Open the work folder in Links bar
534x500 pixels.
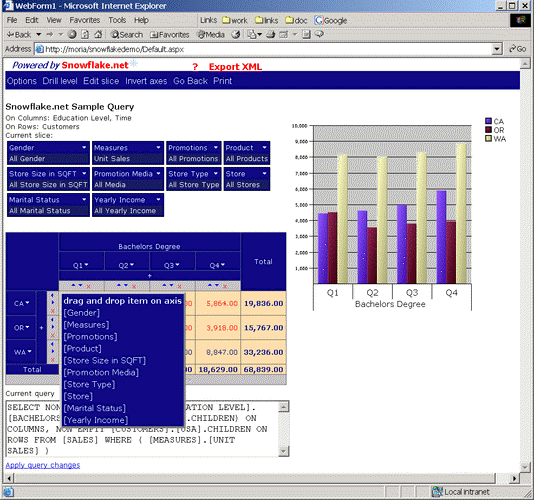235,20
